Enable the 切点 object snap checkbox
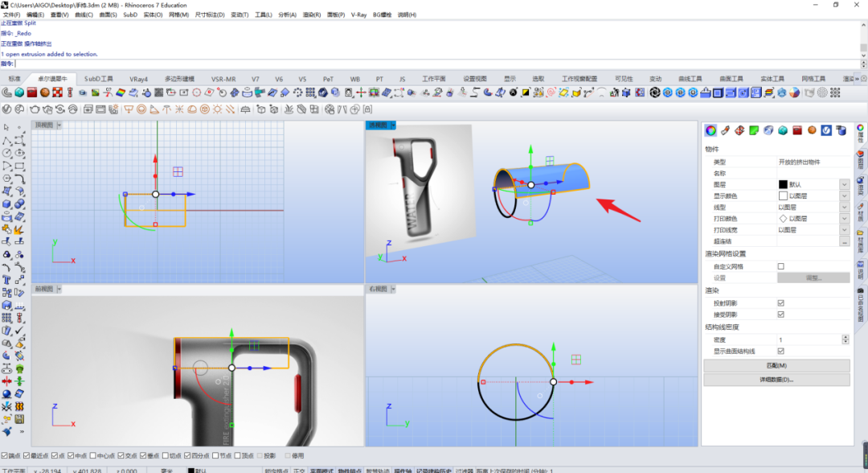 [x=165, y=456]
